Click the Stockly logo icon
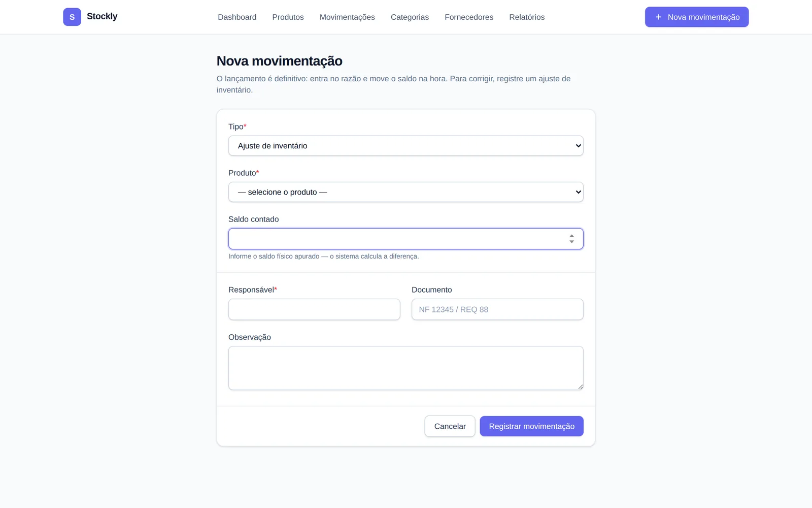Image resolution: width=812 pixels, height=508 pixels. 72,17
